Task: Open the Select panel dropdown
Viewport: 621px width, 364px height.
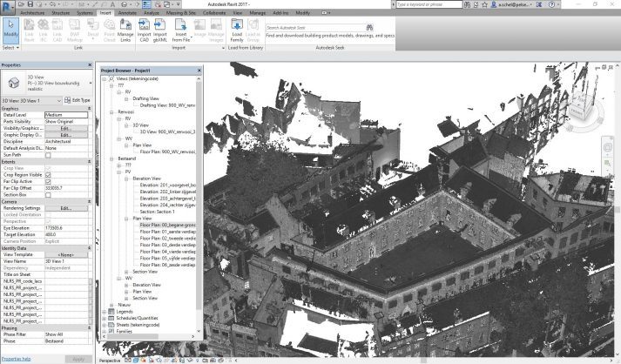Action: click(x=10, y=48)
